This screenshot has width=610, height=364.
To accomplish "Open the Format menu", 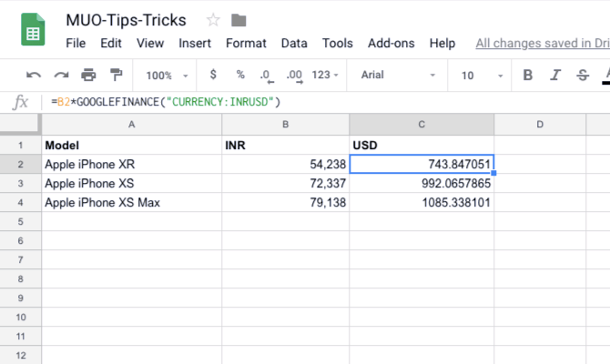I will (246, 43).
